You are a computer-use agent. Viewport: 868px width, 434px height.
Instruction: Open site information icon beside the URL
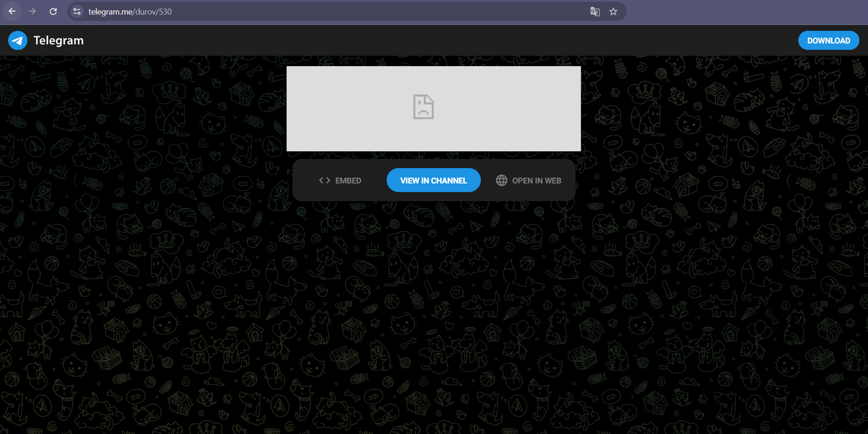pos(77,11)
